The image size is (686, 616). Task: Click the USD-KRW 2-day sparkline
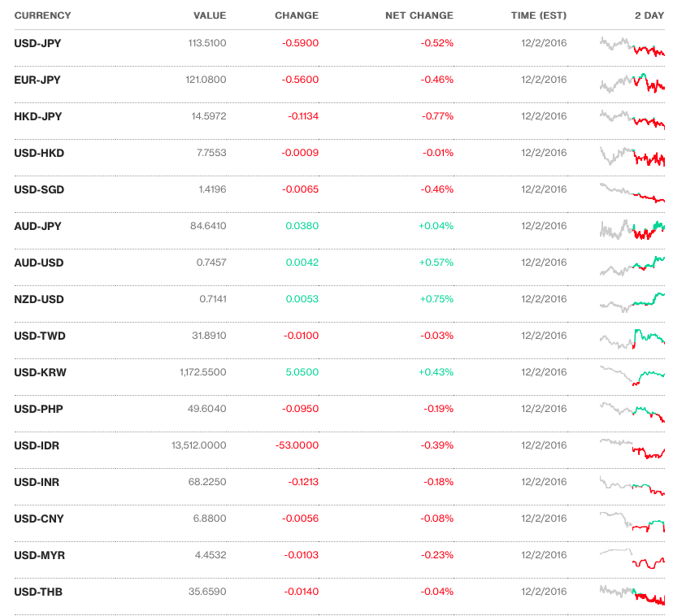point(632,374)
